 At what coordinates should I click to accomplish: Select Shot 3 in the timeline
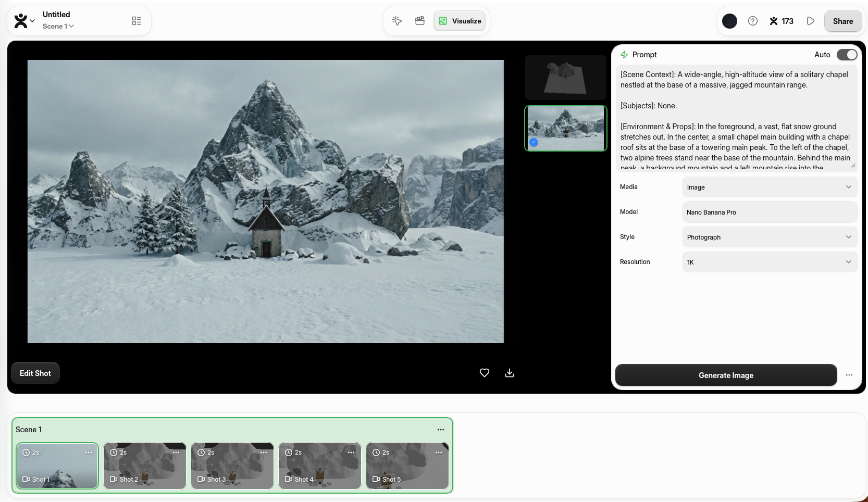click(x=232, y=466)
